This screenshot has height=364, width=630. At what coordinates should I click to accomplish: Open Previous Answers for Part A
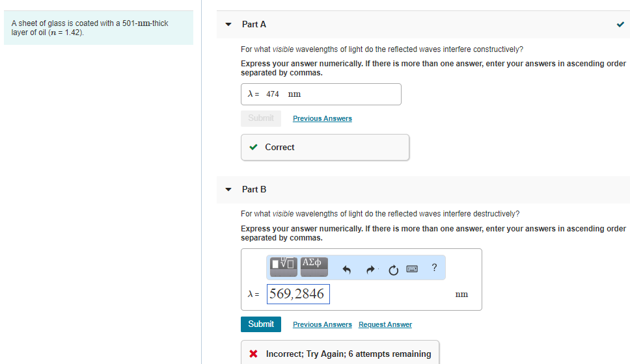tap(322, 118)
